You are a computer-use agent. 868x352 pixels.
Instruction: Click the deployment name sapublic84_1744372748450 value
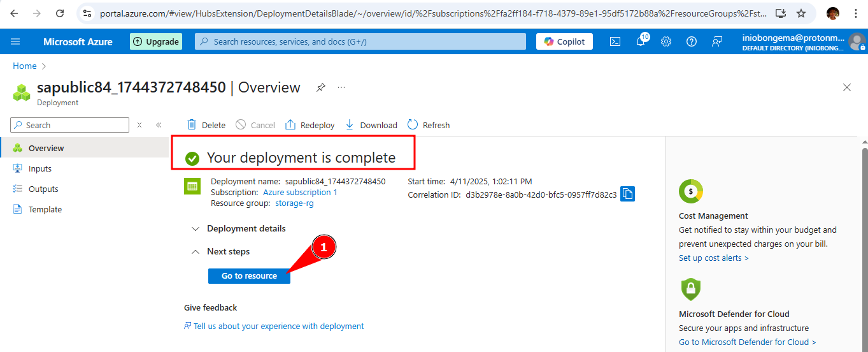coord(335,181)
